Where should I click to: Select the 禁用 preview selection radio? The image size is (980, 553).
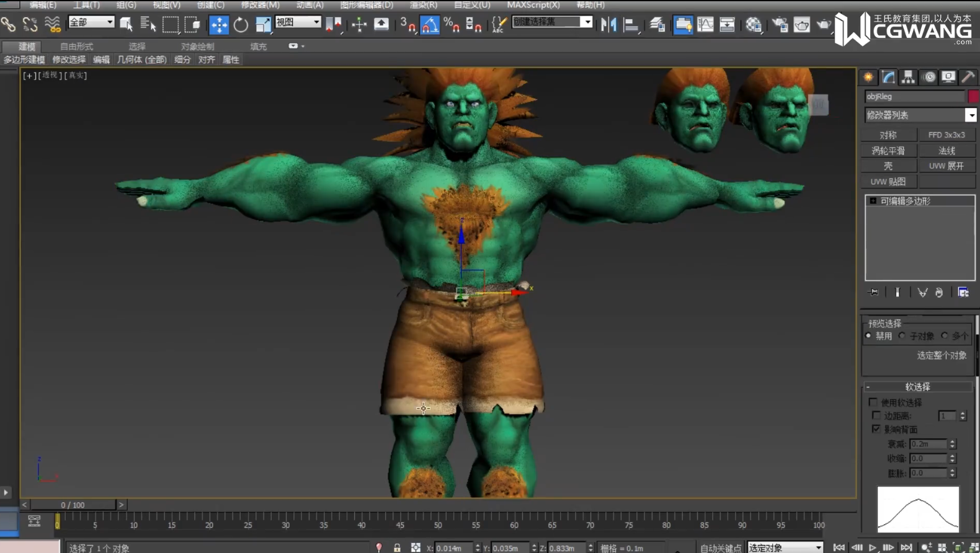coord(868,336)
